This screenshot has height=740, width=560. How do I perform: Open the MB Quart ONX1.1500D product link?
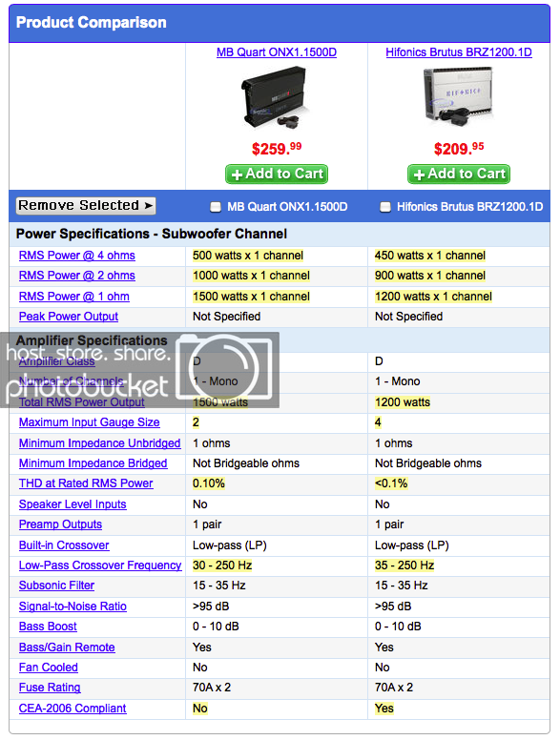277,52
